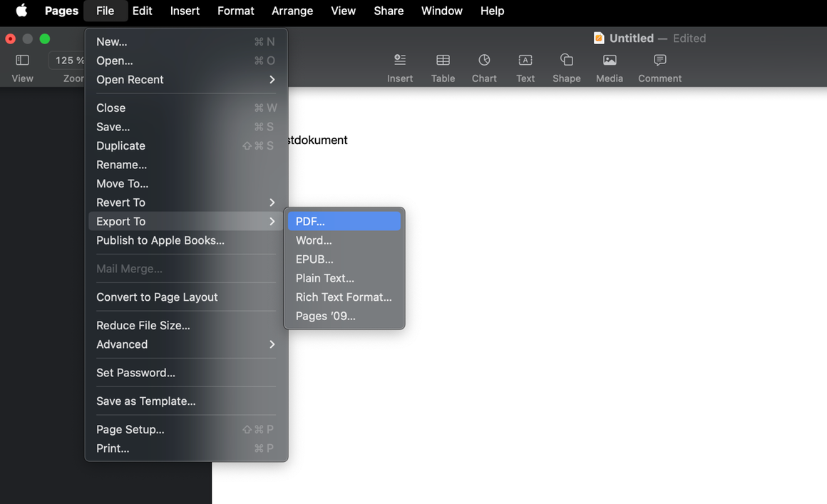Open the Edit menu

click(x=142, y=11)
